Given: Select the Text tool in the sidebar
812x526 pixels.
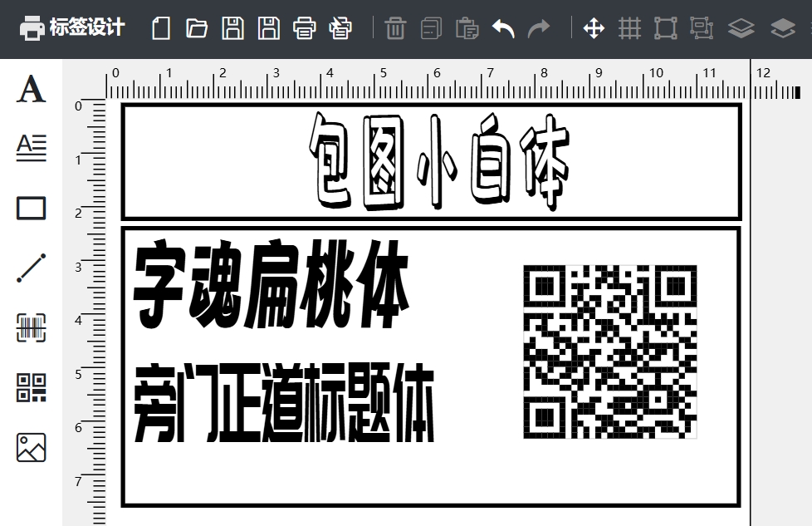Looking at the screenshot, I should click(30, 89).
